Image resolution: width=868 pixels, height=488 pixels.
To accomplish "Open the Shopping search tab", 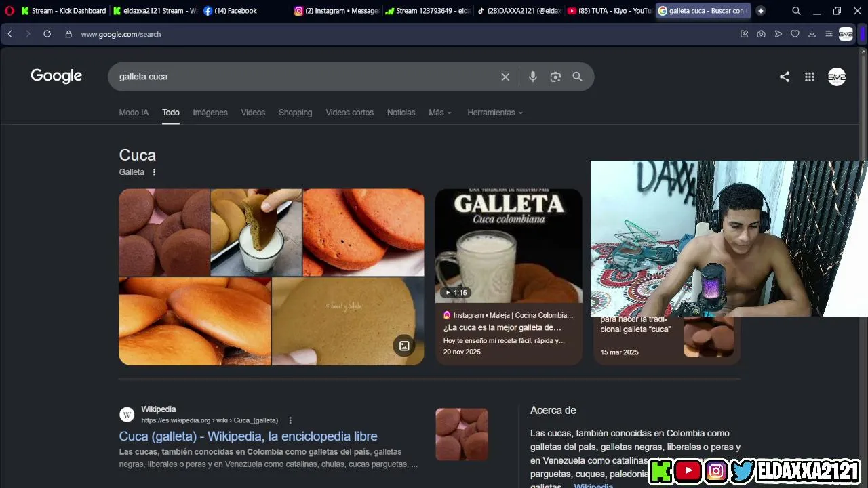I will click(295, 113).
